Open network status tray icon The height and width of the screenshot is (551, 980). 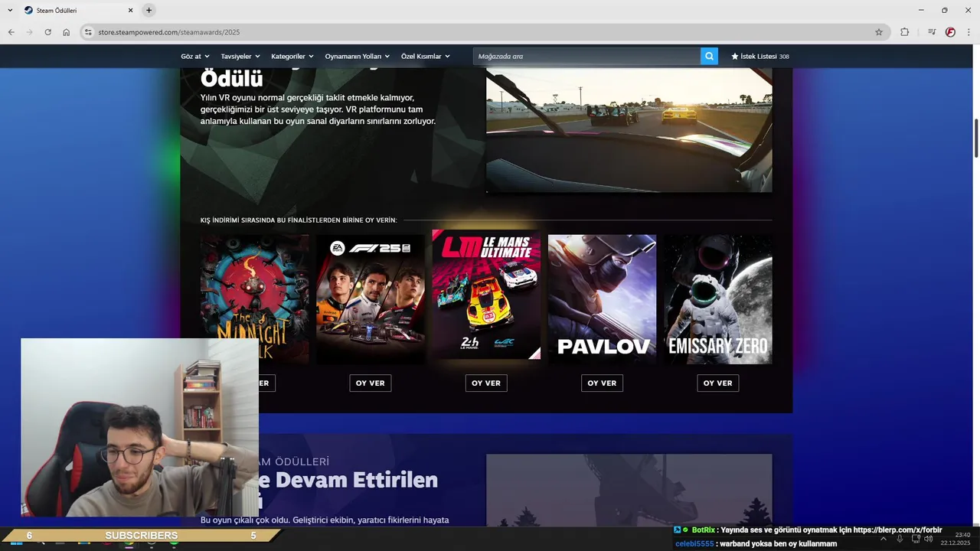click(x=916, y=539)
